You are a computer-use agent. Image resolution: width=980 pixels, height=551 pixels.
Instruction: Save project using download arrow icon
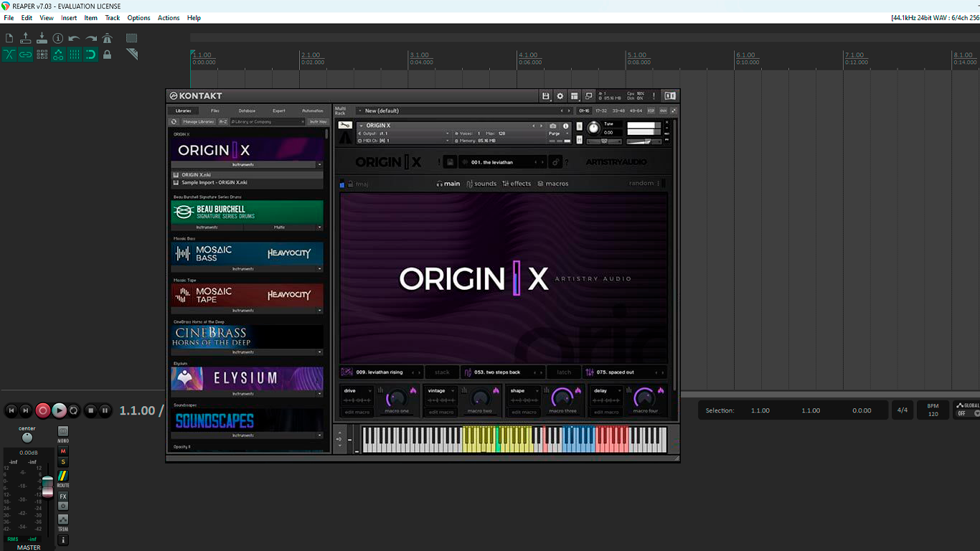tap(42, 38)
